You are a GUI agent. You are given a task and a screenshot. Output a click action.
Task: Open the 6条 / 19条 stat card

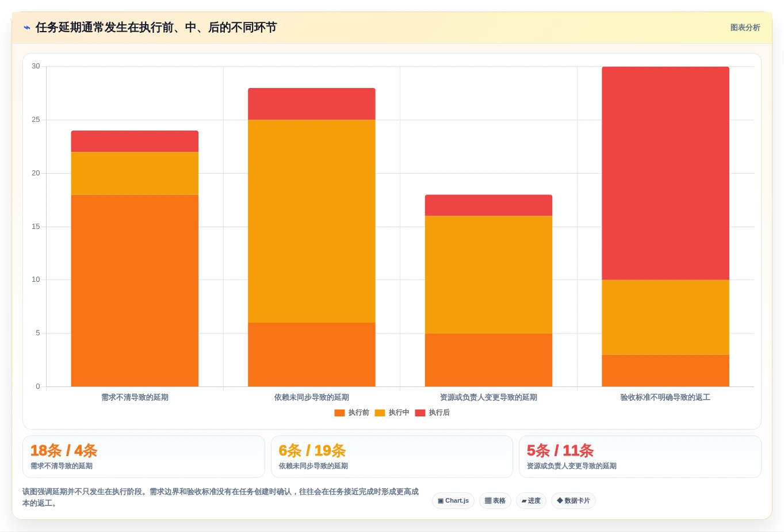pyautogui.click(x=392, y=457)
